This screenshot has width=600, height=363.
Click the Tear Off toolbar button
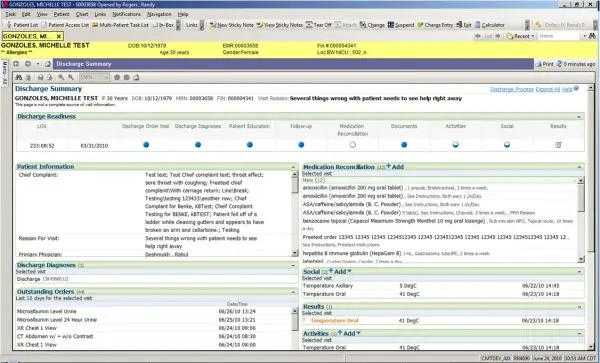[x=319, y=25]
